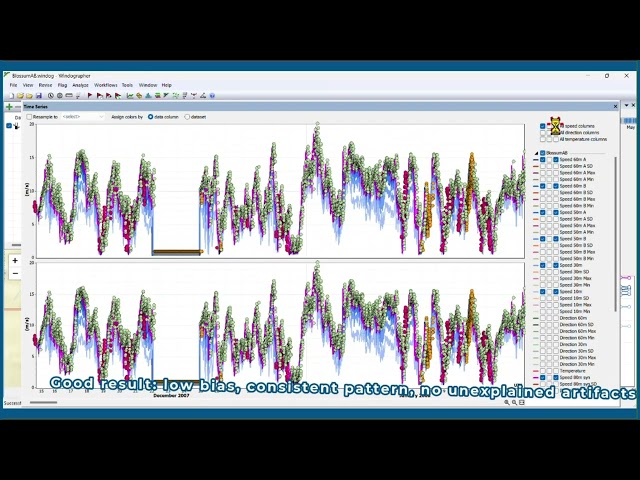Image resolution: width=640 pixels, height=480 pixels.
Task: Select the dataset radio button
Action: 187,117
